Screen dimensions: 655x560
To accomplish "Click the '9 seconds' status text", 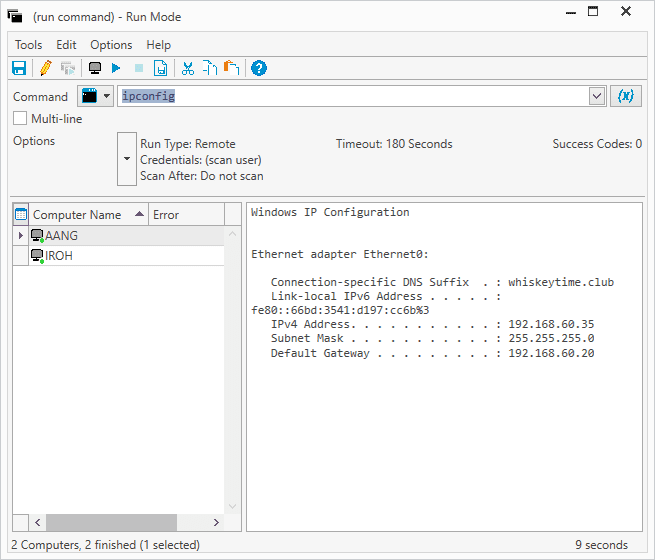I will click(601, 545).
